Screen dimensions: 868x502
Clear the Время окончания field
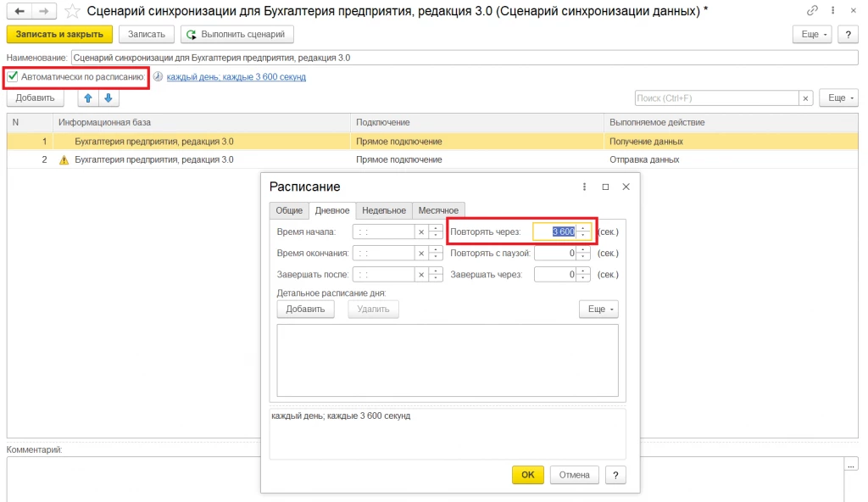click(x=421, y=254)
